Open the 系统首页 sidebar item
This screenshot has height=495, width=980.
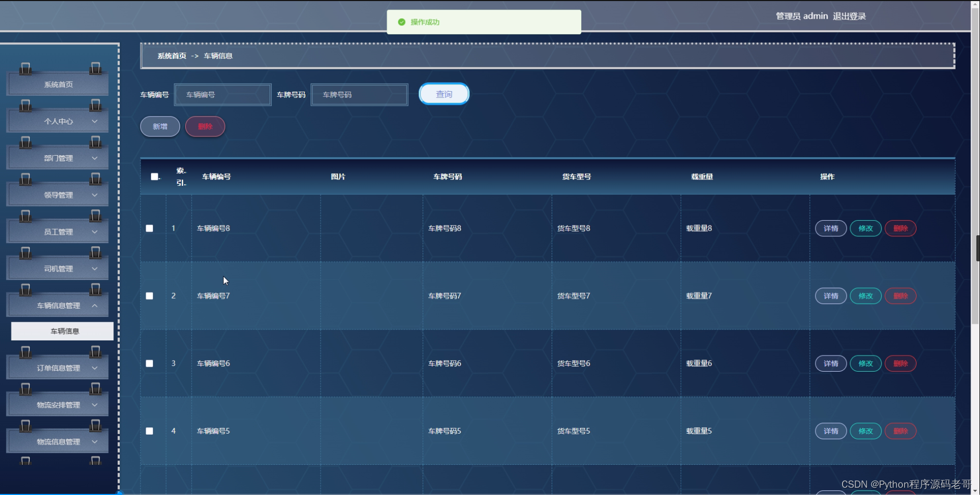(58, 84)
